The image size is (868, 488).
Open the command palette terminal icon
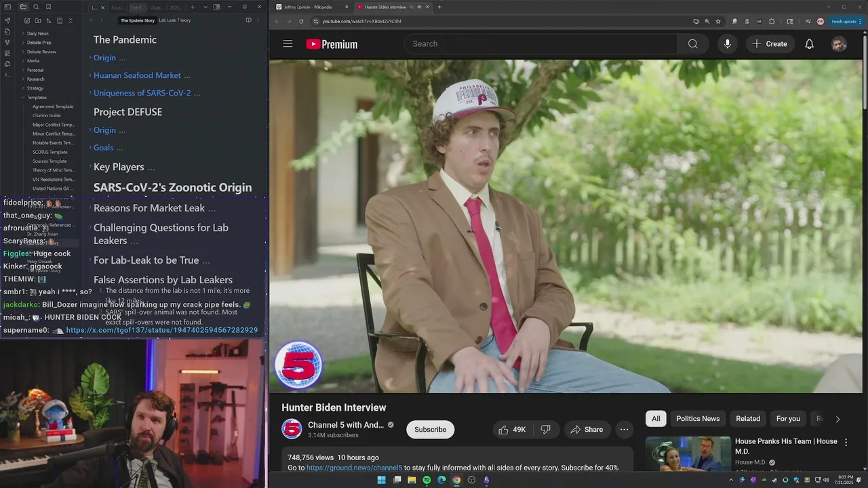(x=7, y=75)
